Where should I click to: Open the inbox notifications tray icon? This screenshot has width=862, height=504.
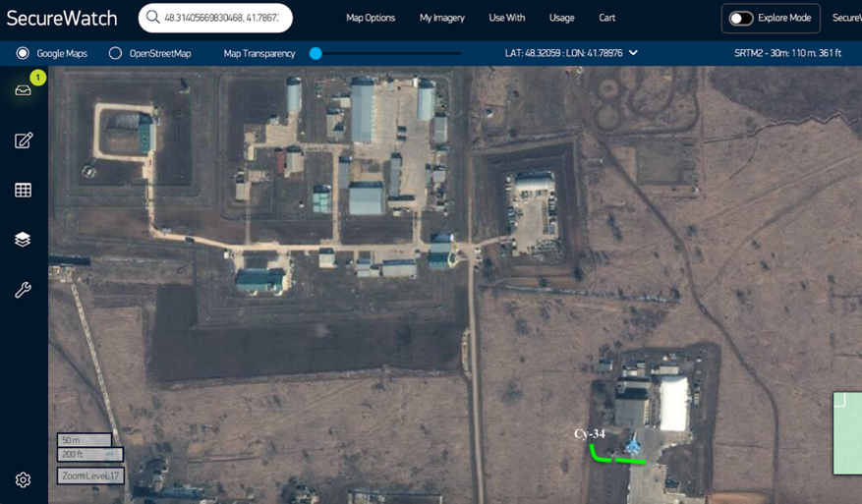pos(24,90)
